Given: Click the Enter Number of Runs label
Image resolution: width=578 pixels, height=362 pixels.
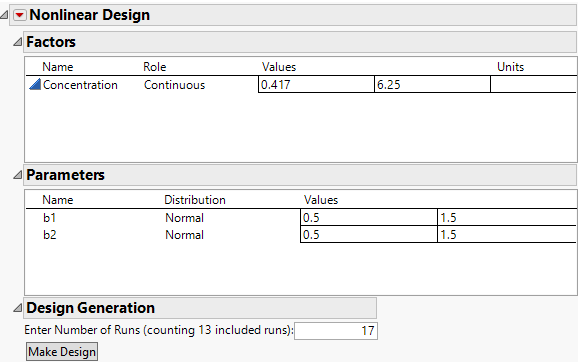Looking at the screenshot, I should pyautogui.click(x=159, y=330).
